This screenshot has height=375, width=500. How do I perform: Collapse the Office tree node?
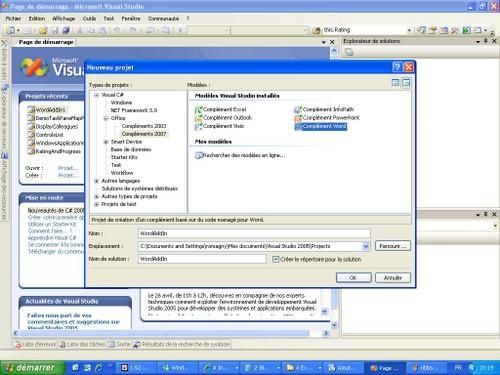pyautogui.click(x=106, y=118)
